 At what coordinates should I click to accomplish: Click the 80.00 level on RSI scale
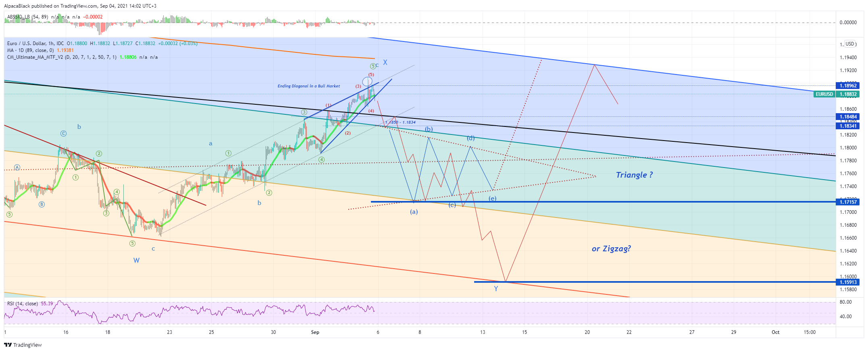point(846,302)
